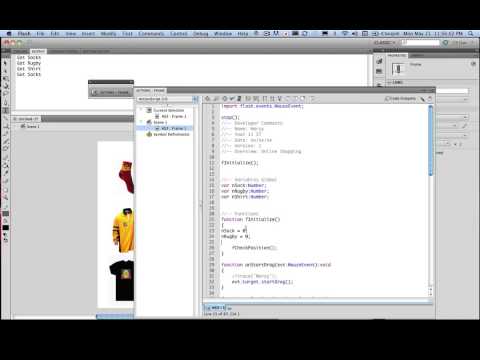Toggle Script Assist wand icon
The image size is (480, 360).
point(423,99)
